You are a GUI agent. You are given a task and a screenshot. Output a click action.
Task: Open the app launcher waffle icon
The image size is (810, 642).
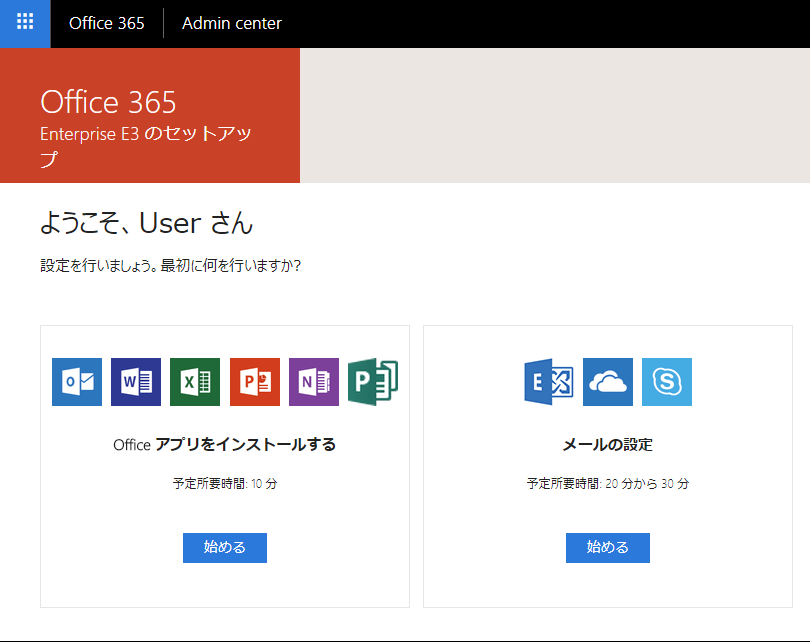click(25, 23)
